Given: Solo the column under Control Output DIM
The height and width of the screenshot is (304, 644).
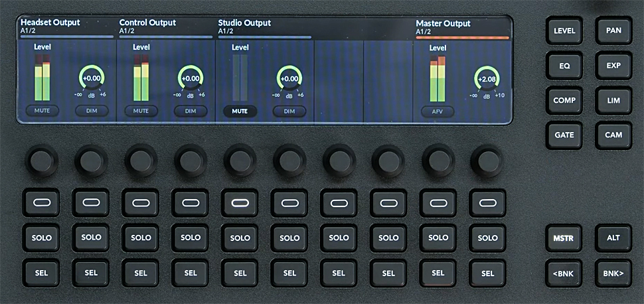Looking at the screenshot, I should (190, 238).
